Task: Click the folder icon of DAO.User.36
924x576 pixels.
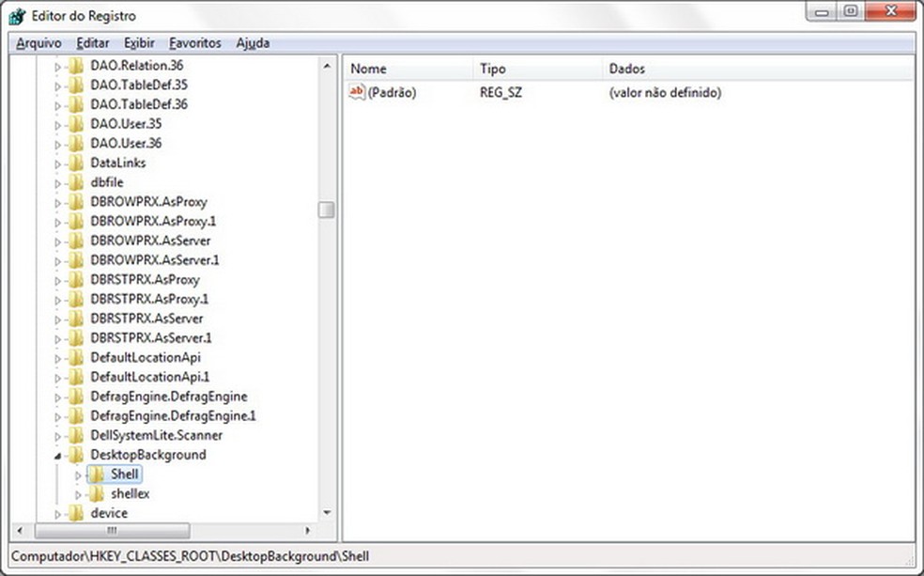Action: [x=76, y=143]
